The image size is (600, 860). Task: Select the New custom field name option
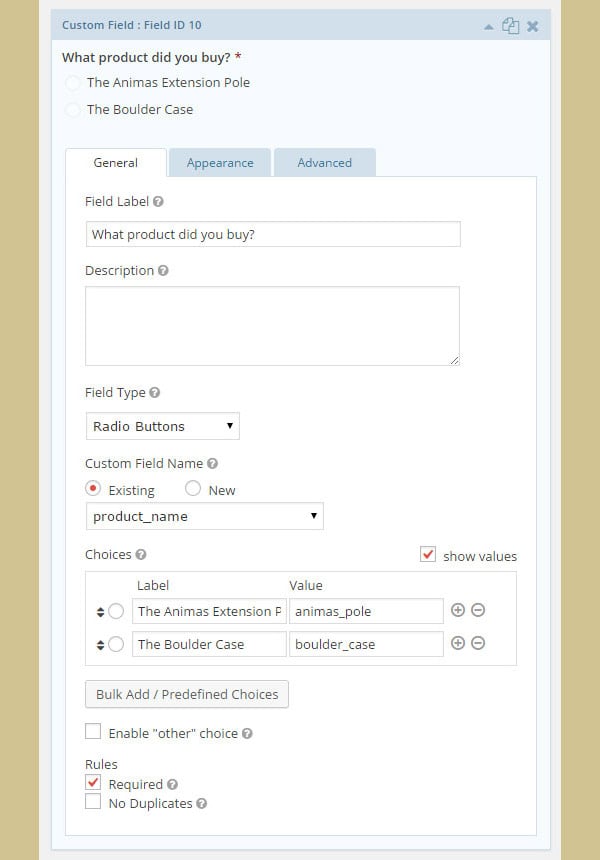pyautogui.click(x=192, y=489)
